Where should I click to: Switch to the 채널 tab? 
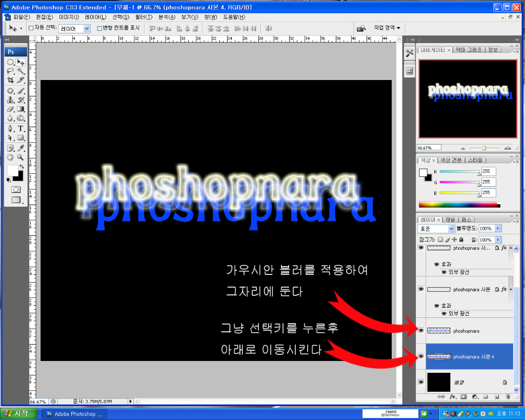(450, 219)
